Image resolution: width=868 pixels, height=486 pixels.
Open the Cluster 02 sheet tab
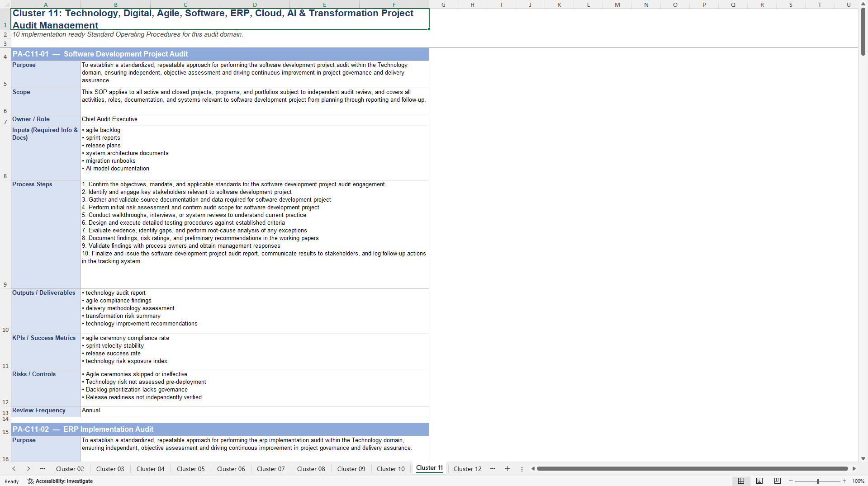(70, 469)
